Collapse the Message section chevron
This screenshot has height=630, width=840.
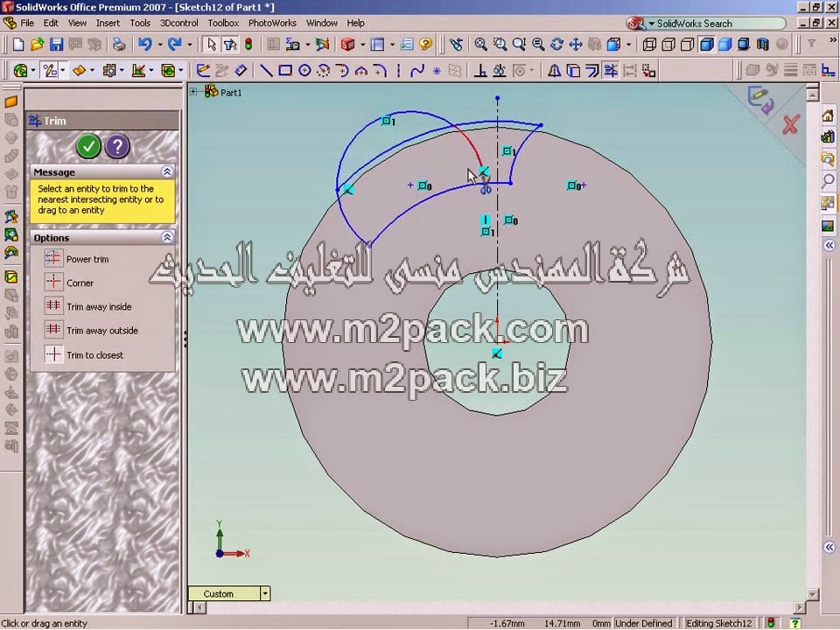click(167, 172)
